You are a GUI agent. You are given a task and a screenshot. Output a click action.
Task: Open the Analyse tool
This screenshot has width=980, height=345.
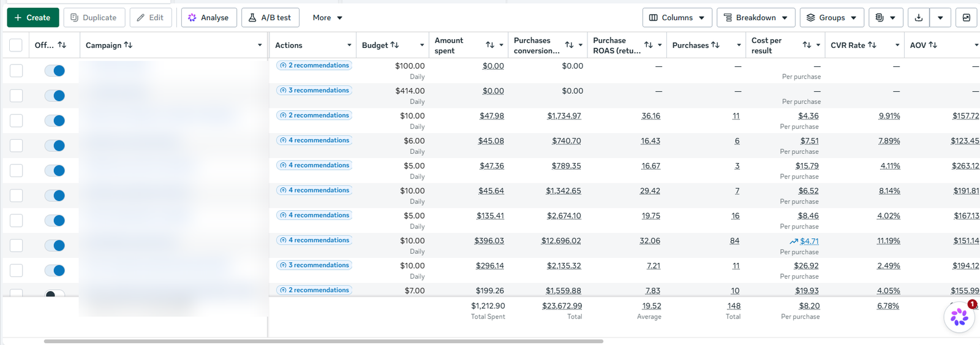tap(209, 18)
